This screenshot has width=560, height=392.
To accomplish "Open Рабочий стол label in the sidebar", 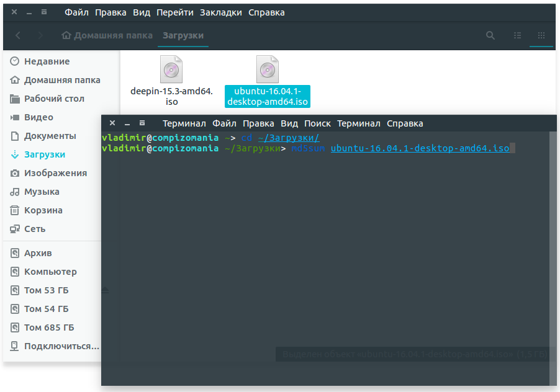I will (x=54, y=99).
